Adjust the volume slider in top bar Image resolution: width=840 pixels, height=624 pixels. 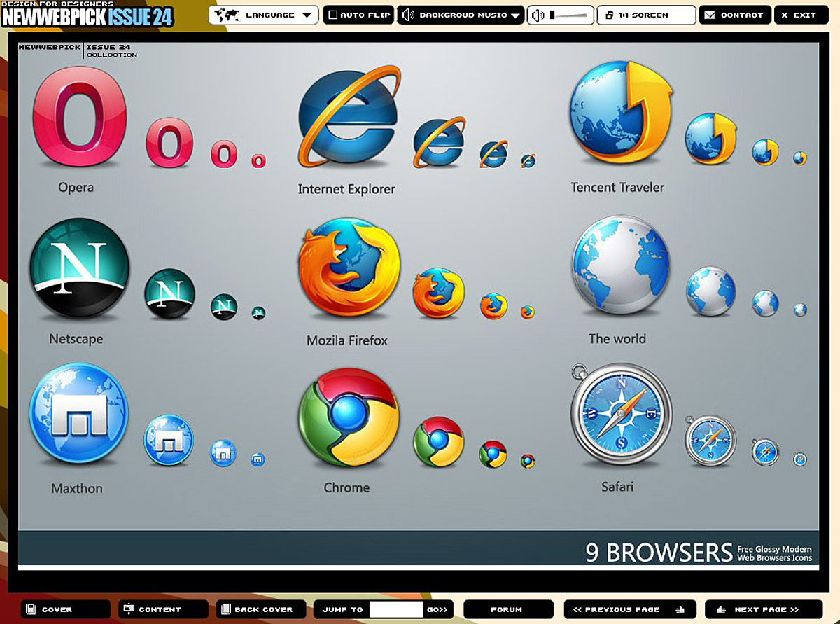click(568, 15)
